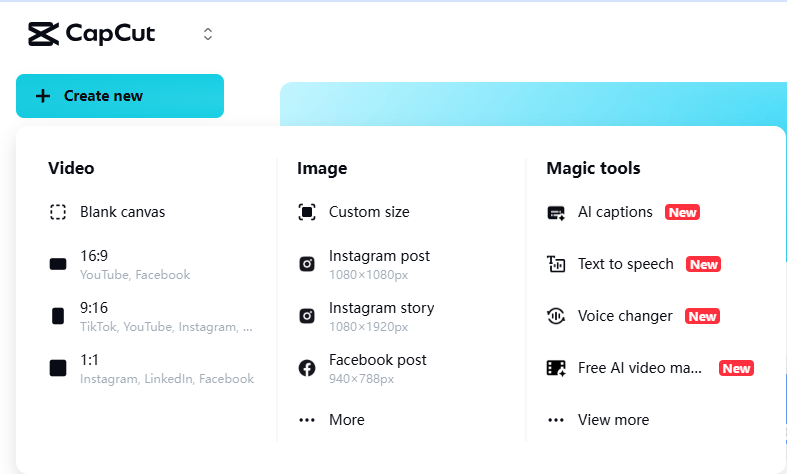The height and width of the screenshot is (474, 787).
Task: Choose the 1:1 square video icon
Action: (58, 368)
